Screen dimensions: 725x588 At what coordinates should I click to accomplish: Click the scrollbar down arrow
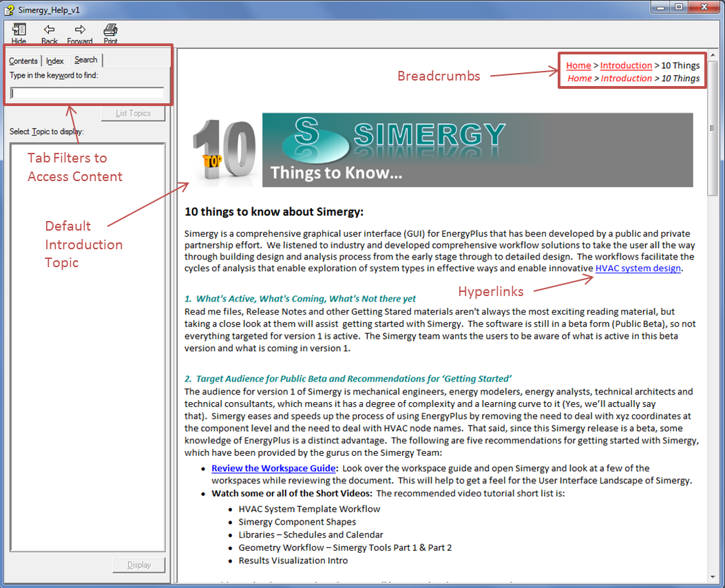pyautogui.click(x=713, y=576)
